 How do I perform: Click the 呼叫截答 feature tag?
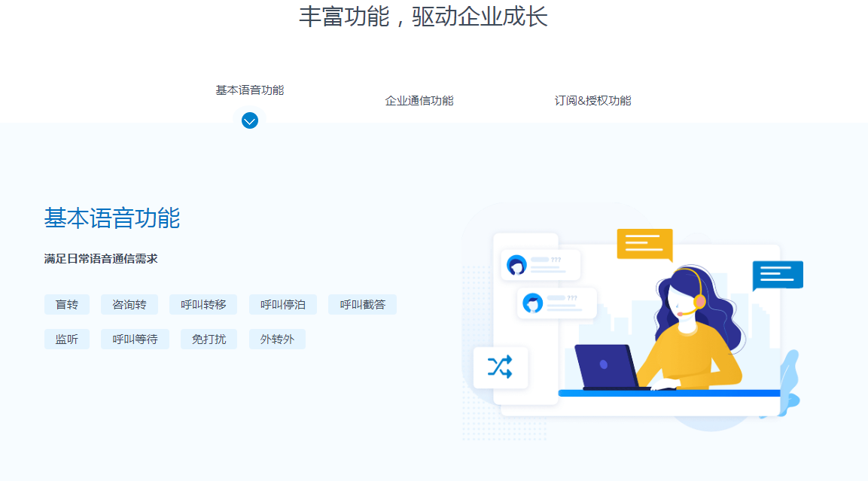[x=363, y=304]
